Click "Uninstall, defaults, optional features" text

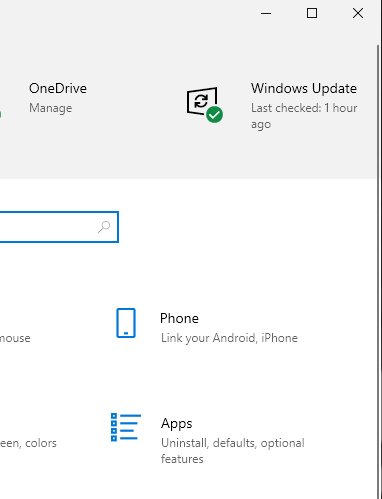pyautogui.click(x=233, y=451)
